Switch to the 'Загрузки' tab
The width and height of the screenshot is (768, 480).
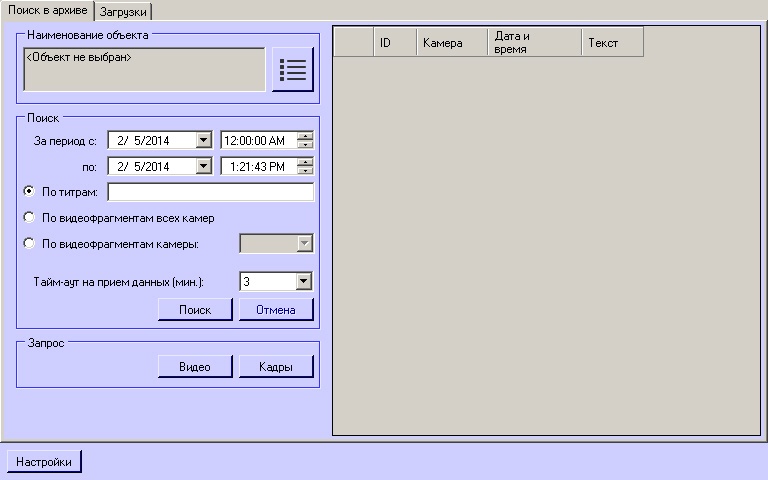[x=124, y=11]
